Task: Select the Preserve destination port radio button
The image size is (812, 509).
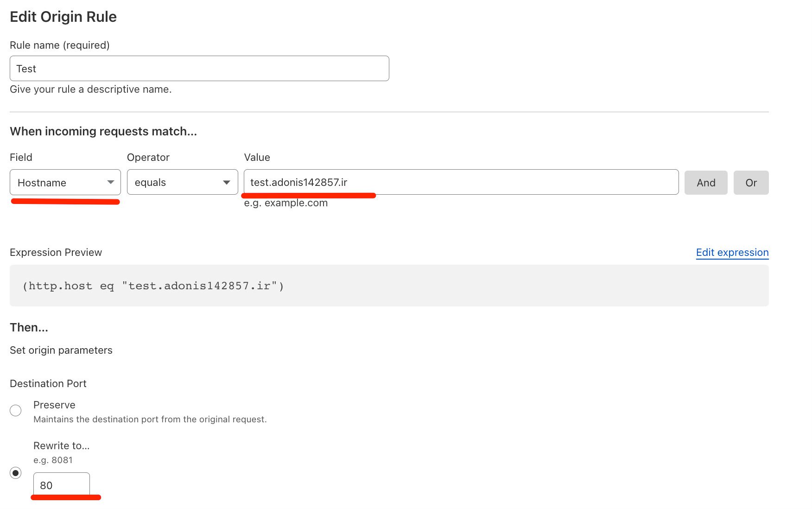Action: [x=16, y=411]
